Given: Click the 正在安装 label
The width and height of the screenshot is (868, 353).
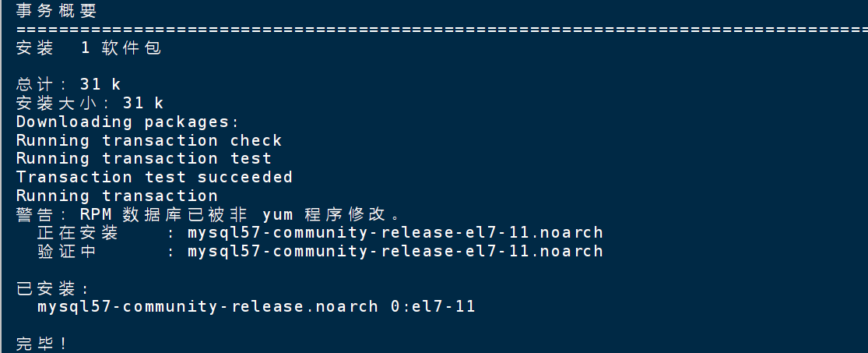Looking at the screenshot, I should [78, 233].
